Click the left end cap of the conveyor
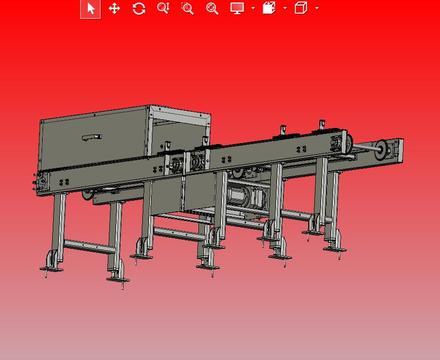Screen dimensions: 440x360 click(x=42, y=183)
